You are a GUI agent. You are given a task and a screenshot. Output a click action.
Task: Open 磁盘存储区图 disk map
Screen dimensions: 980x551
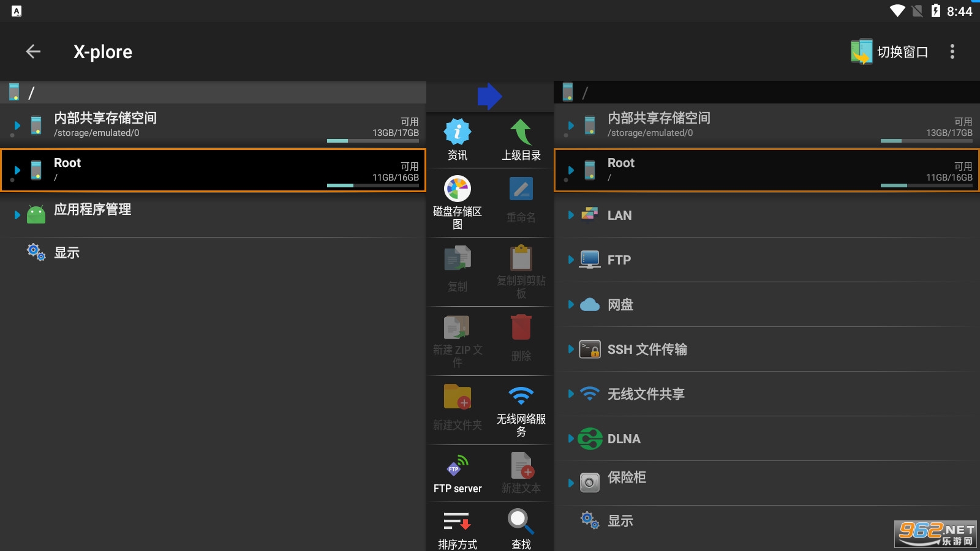pos(458,203)
